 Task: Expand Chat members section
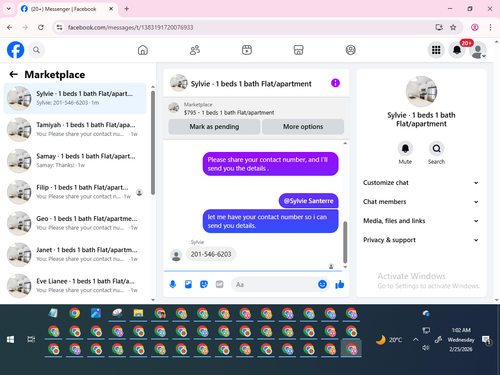(421, 202)
